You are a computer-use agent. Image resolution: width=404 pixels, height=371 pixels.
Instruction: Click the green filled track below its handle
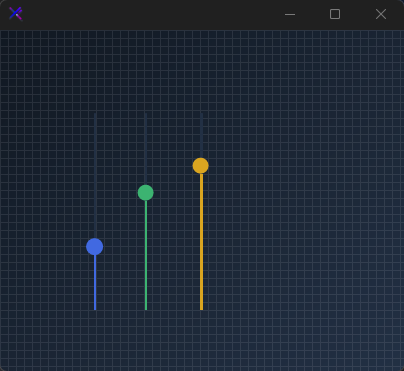(146, 255)
